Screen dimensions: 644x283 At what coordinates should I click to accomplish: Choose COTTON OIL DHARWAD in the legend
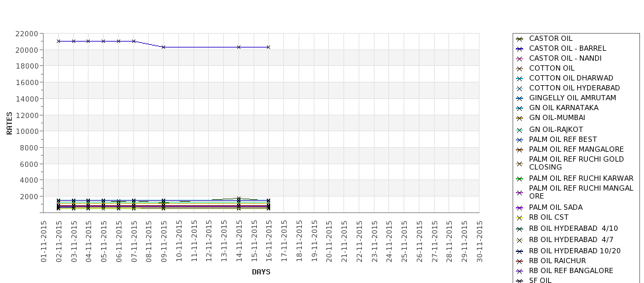tap(571, 78)
